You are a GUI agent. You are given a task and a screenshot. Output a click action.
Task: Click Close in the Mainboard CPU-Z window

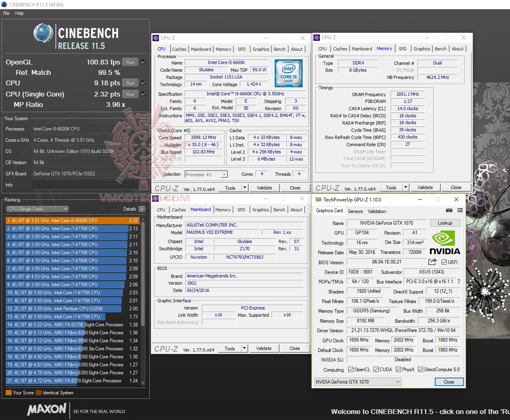[295, 348]
